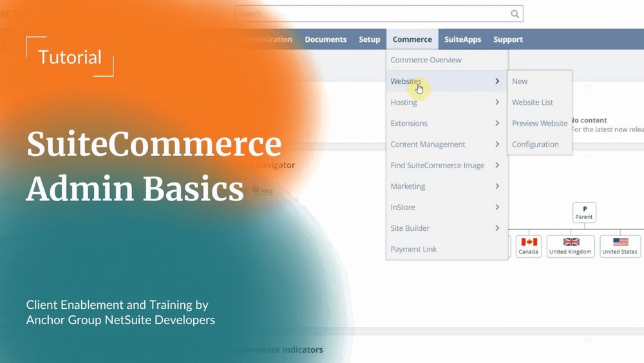Viewport: 644px width, 363px height.
Task: Open the Documents menu
Action: (x=326, y=39)
